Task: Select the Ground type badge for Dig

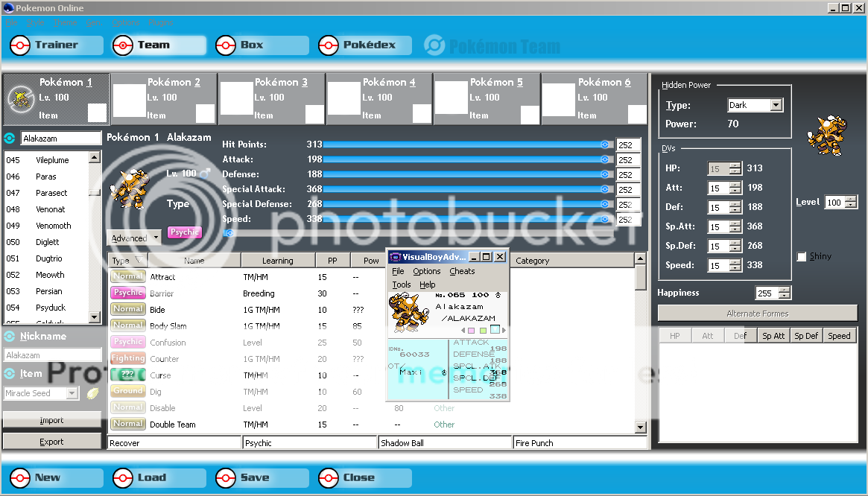Action: point(128,391)
